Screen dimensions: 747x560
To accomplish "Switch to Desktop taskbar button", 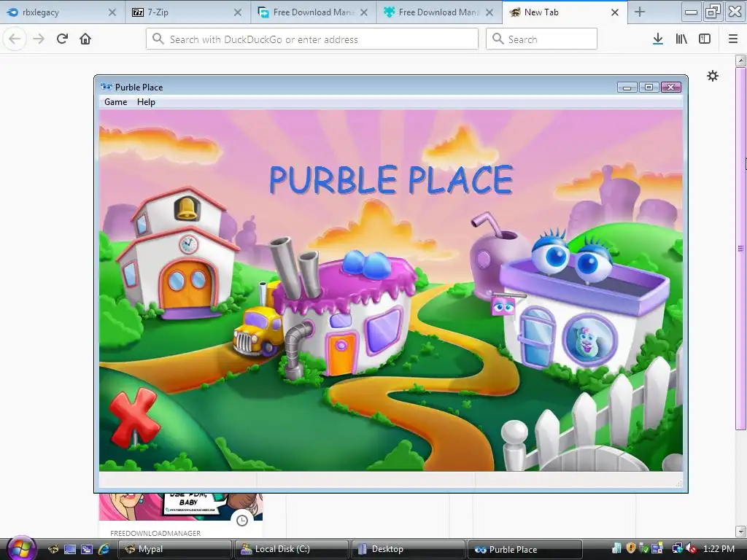I will pyautogui.click(x=409, y=549).
